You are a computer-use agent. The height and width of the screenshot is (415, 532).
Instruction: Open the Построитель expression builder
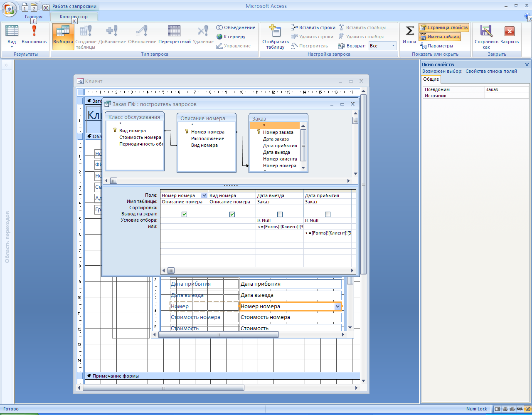click(x=310, y=46)
